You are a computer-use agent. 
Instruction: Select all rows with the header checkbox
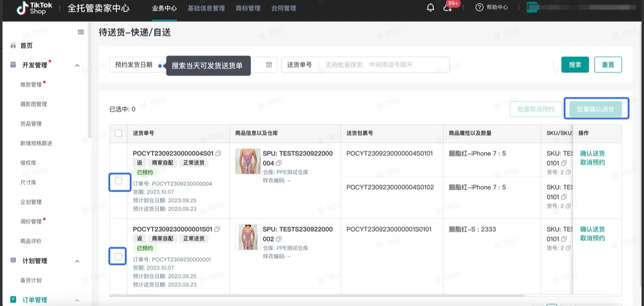tap(118, 133)
